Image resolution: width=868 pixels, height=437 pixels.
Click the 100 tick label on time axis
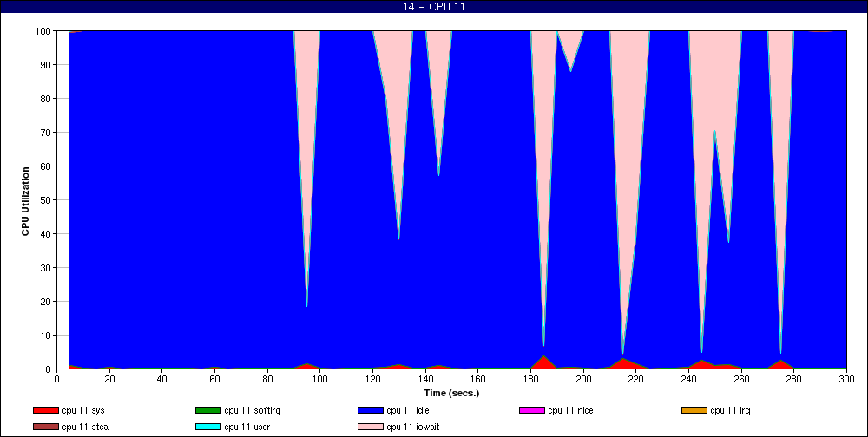(x=320, y=379)
